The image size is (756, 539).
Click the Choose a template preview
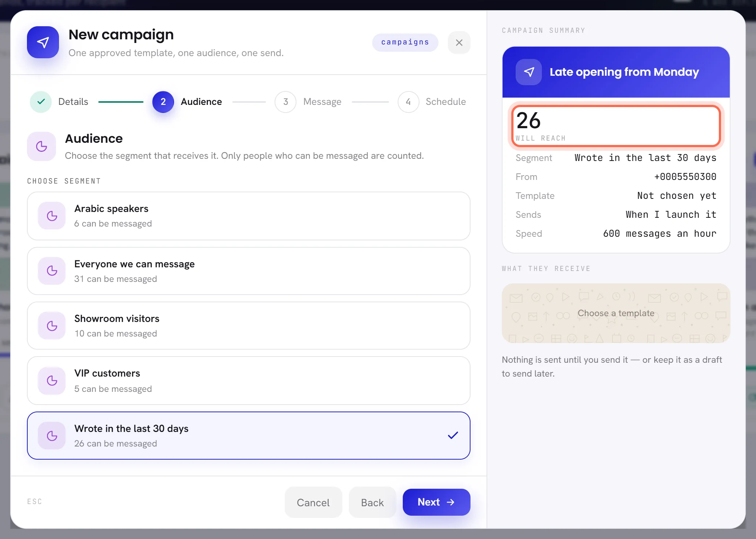click(x=616, y=313)
